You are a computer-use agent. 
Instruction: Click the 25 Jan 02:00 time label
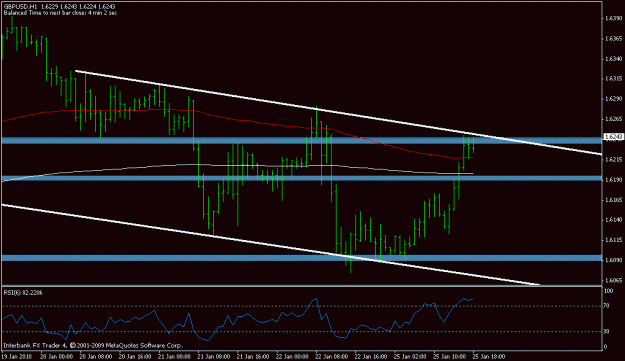point(410,356)
